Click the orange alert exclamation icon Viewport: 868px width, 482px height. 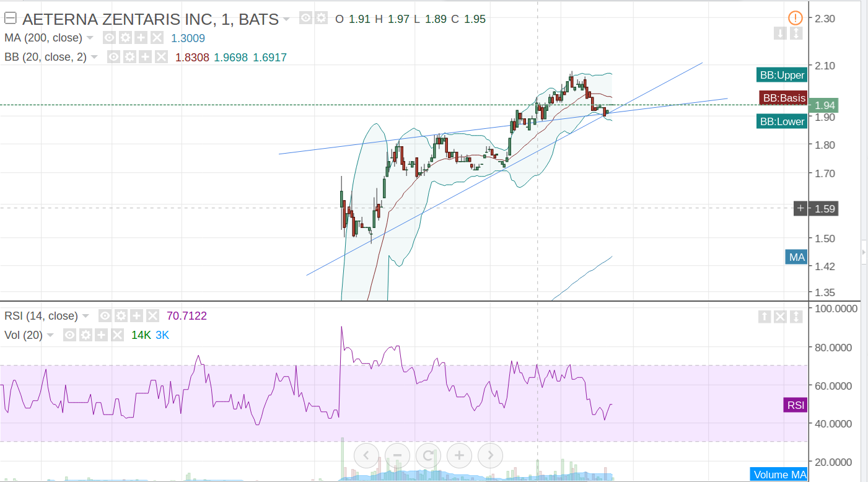(795, 18)
